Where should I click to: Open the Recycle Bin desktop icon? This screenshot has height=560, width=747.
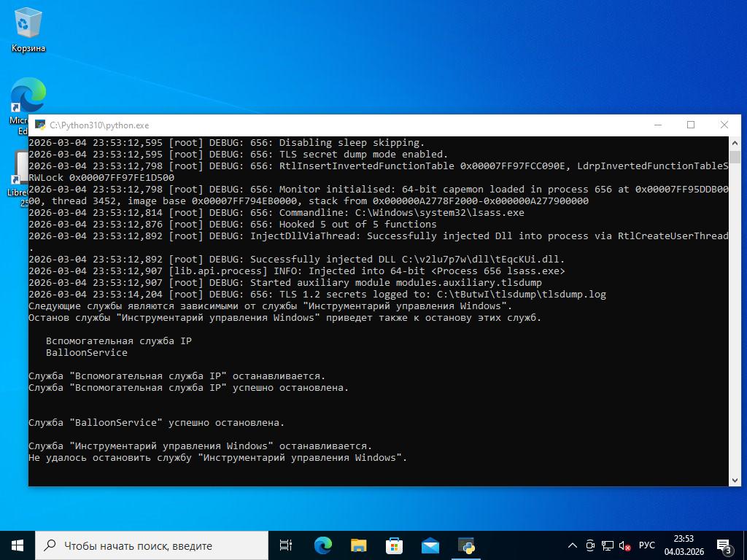coord(28,29)
